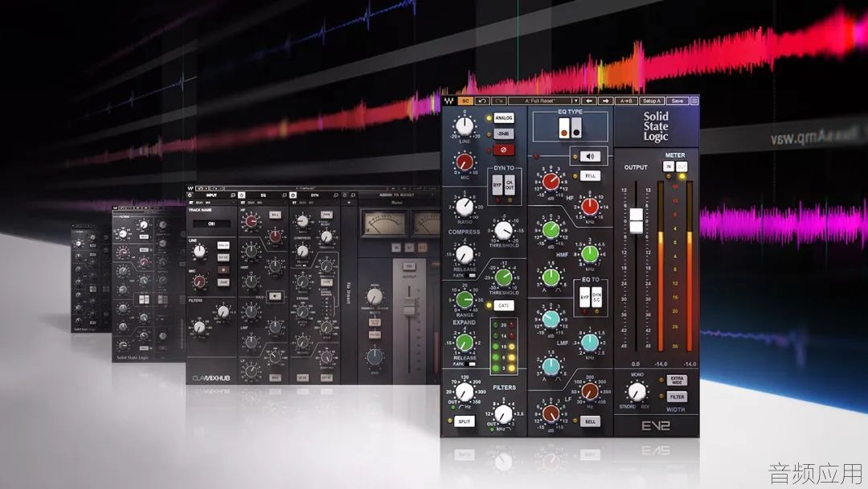Click the brown LF Hz frequency knob
868x489 pixels.
tap(590, 391)
